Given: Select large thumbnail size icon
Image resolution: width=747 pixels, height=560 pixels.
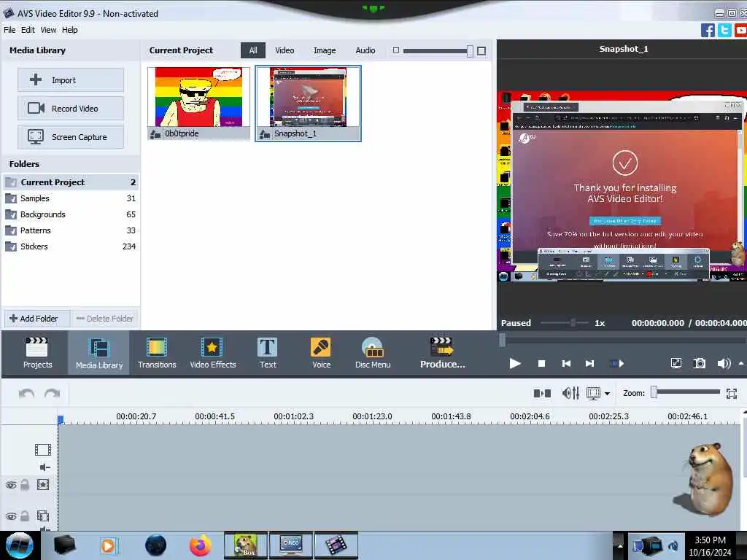Looking at the screenshot, I should 481,51.
